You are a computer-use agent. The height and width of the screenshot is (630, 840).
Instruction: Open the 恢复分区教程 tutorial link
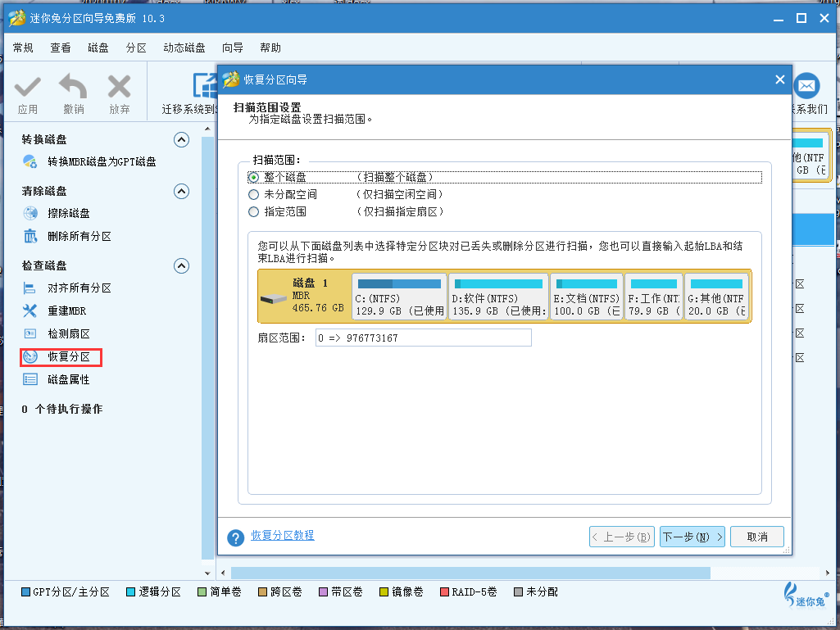click(283, 535)
